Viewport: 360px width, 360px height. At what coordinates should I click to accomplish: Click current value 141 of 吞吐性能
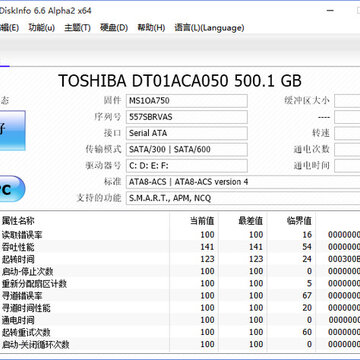tap(207, 247)
